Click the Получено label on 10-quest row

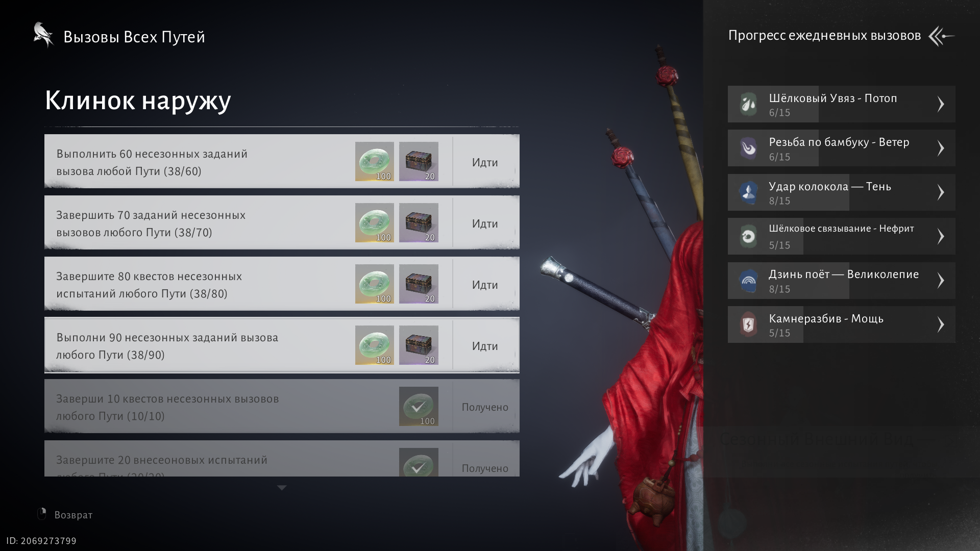pyautogui.click(x=485, y=407)
